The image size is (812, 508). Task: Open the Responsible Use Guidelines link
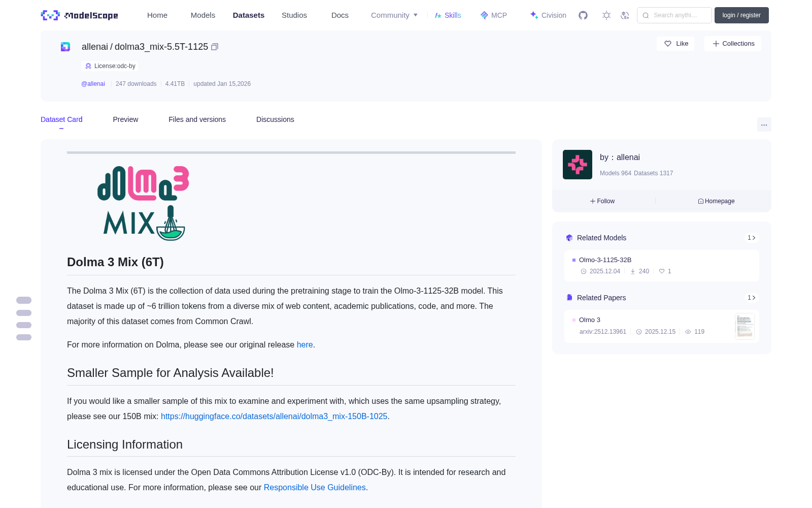click(315, 487)
